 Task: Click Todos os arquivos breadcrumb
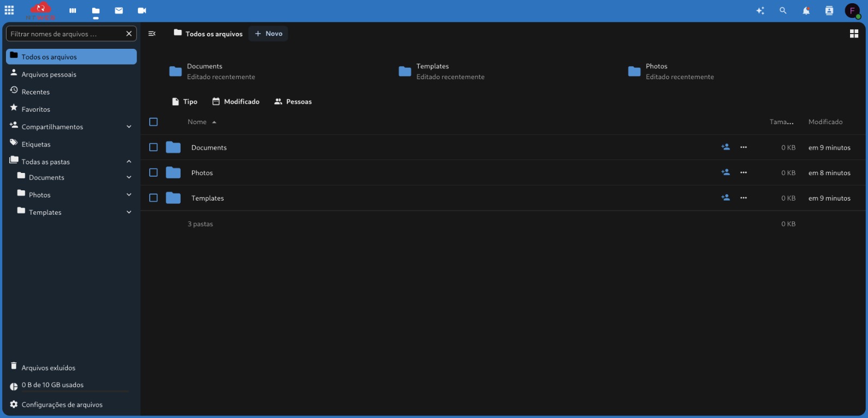tap(208, 34)
